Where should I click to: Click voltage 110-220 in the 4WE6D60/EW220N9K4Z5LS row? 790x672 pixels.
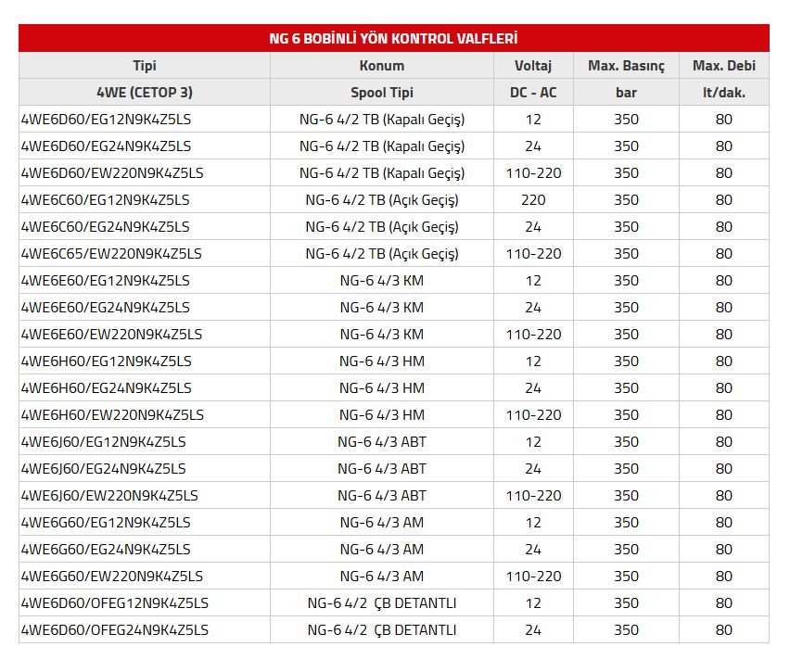pyautogui.click(x=533, y=173)
